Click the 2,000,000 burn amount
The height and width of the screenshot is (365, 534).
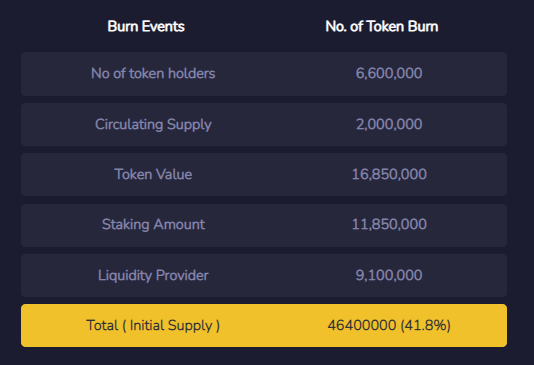click(389, 124)
